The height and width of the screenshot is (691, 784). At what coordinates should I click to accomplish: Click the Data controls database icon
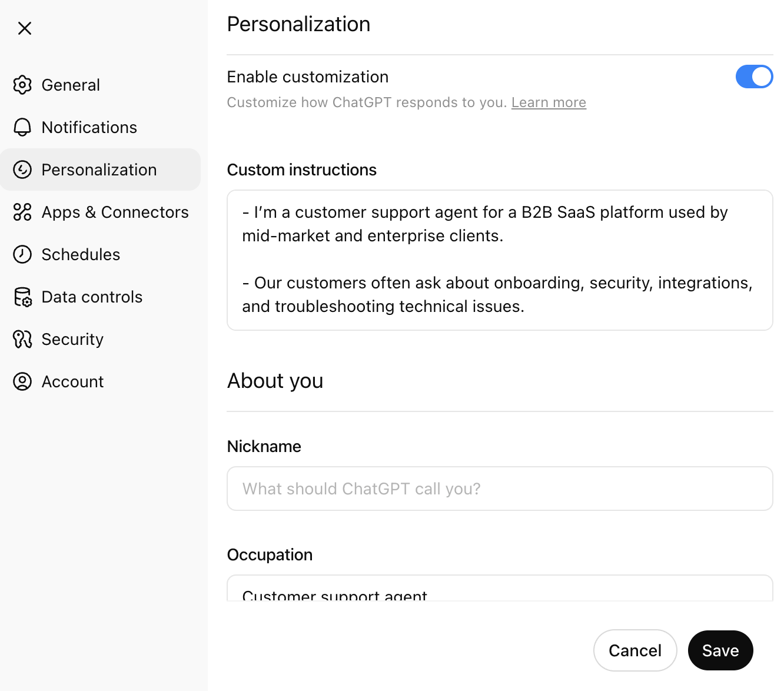click(22, 297)
